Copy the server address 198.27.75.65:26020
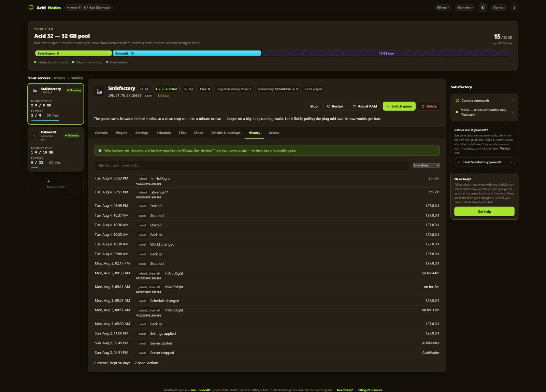546x392 pixels. 148,96
